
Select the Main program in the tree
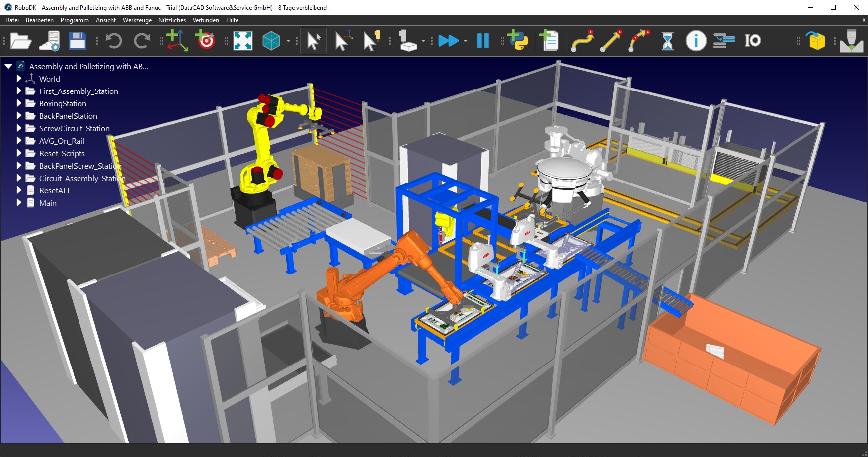click(48, 203)
